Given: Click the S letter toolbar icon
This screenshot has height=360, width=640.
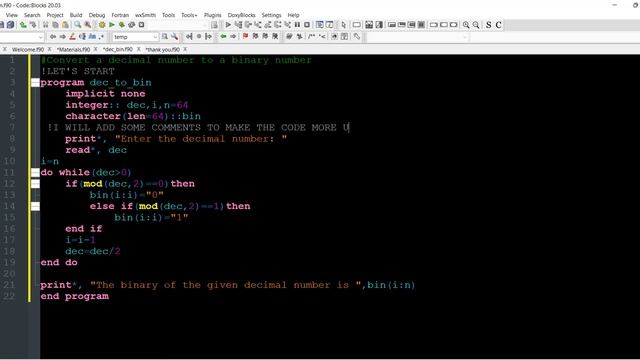Looking at the screenshot, I should click(x=489, y=25).
